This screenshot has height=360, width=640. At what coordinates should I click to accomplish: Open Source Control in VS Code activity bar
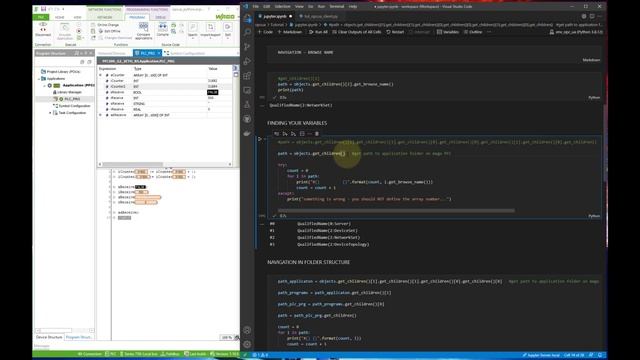click(x=247, y=47)
